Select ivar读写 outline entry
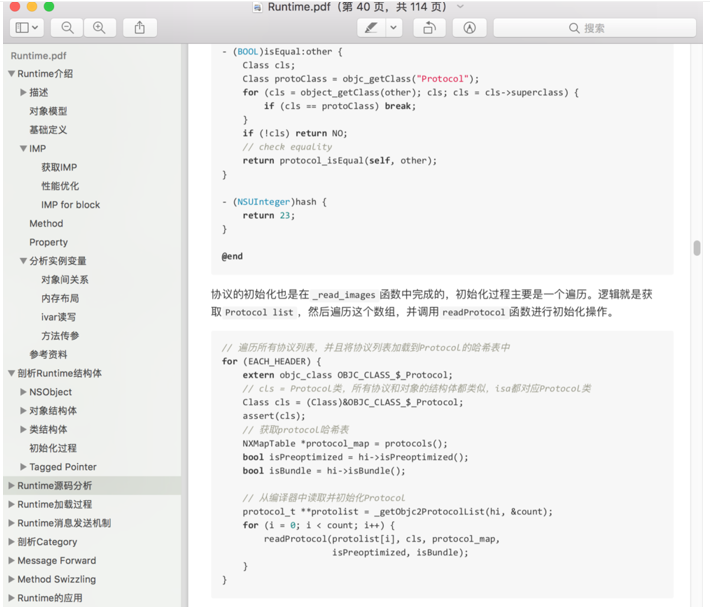Image resolution: width=710 pixels, height=607 pixels. point(58,317)
